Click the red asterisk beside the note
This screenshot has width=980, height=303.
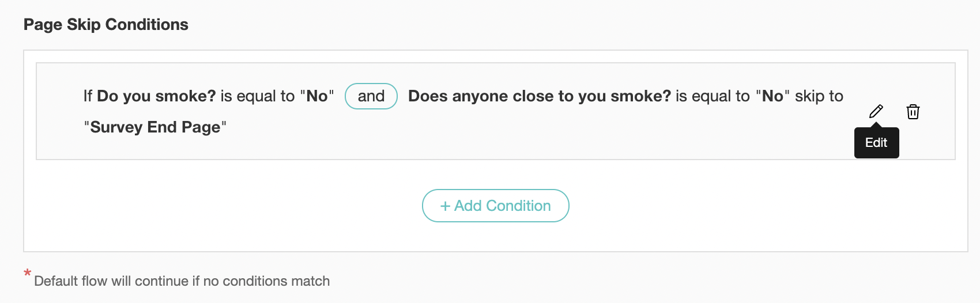(x=27, y=273)
